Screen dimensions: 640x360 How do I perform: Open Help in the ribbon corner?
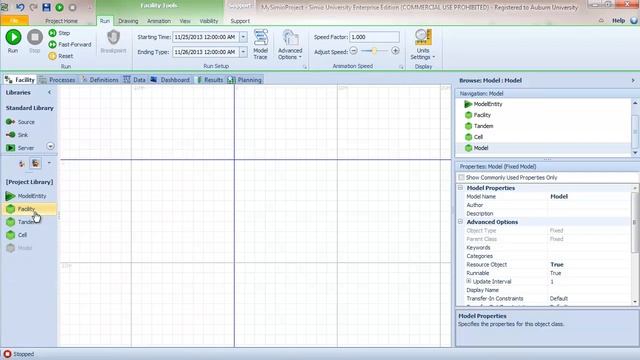click(x=618, y=20)
